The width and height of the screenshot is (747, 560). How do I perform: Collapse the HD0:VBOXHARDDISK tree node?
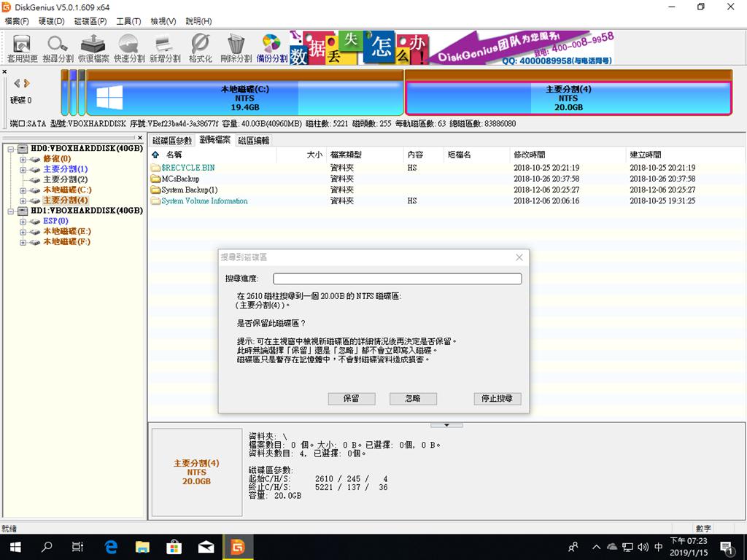10,149
